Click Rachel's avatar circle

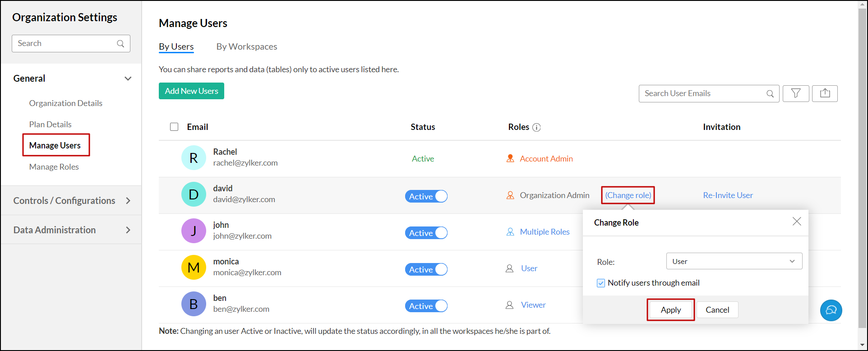click(194, 158)
